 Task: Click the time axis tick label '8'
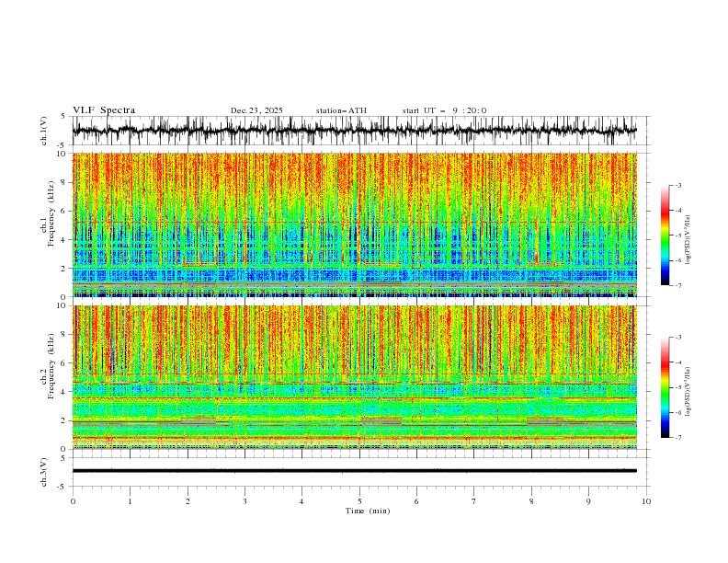point(531,501)
